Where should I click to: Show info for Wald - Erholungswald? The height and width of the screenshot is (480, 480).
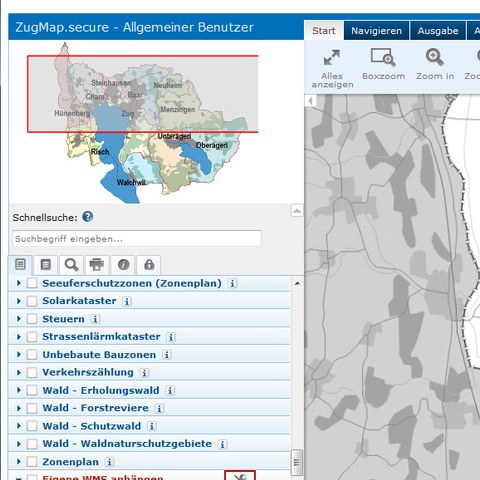click(x=170, y=391)
